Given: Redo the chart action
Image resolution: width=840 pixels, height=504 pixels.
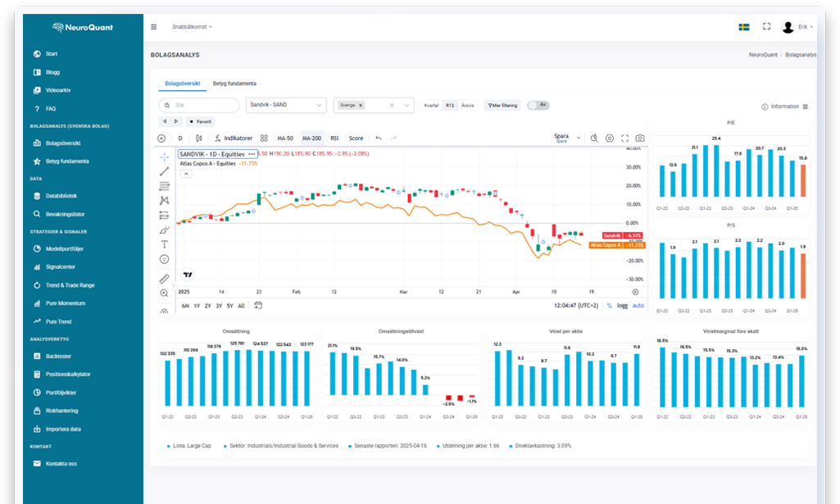Looking at the screenshot, I should [393, 138].
